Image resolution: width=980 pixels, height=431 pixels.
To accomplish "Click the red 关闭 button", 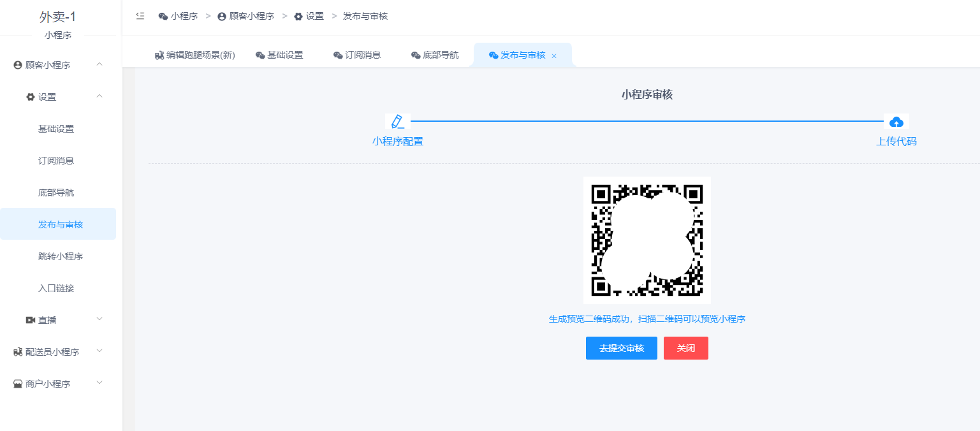I will tap(686, 348).
